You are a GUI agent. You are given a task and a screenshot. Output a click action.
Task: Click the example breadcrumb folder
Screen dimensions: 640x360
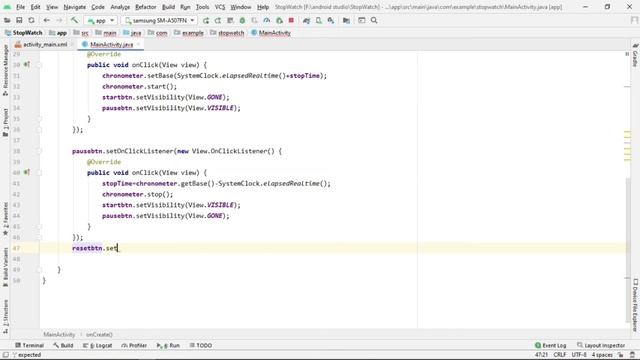coord(189,33)
